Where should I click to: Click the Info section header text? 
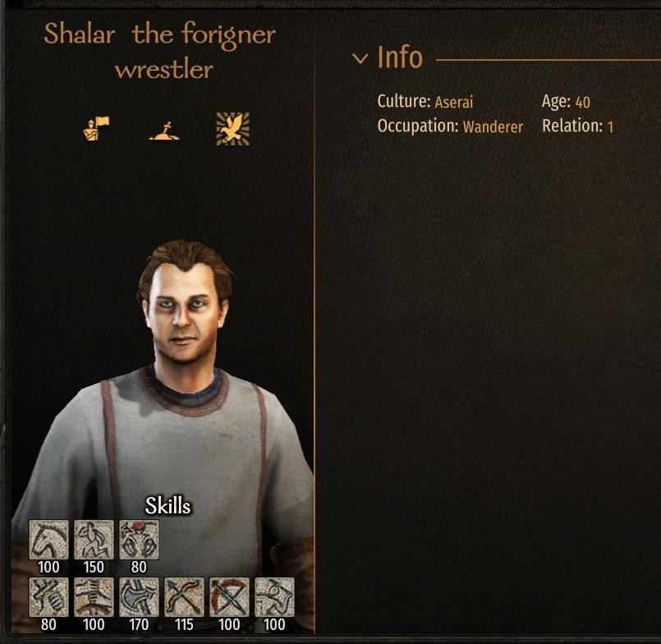[400, 57]
